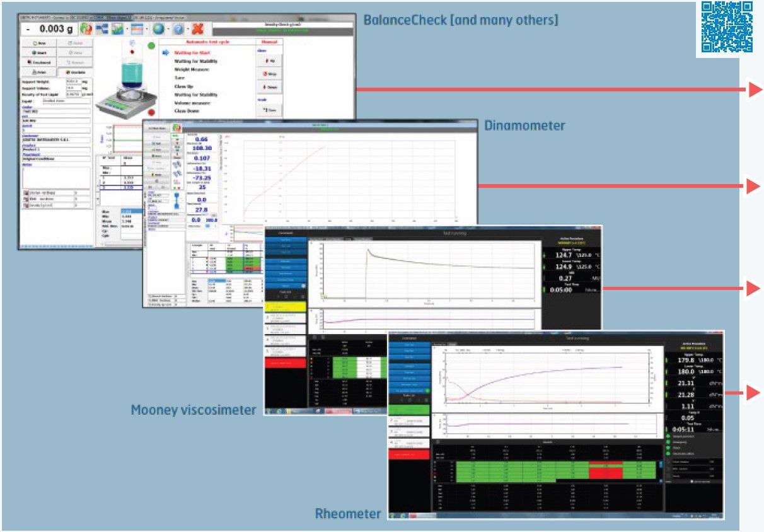
Task: Click the blue arrow beside Waiting for Start
Action: [x=166, y=53]
